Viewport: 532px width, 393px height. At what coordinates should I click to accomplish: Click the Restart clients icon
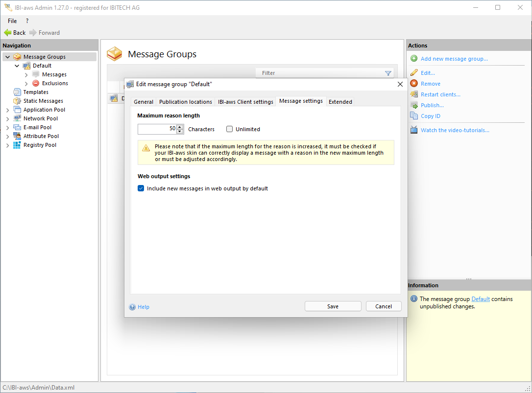tap(414, 94)
